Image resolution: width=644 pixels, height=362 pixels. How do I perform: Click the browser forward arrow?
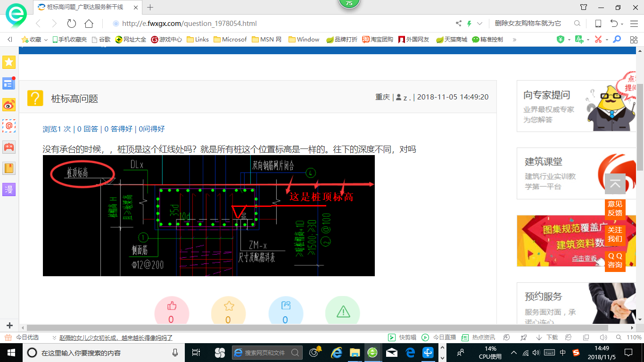click(54, 24)
